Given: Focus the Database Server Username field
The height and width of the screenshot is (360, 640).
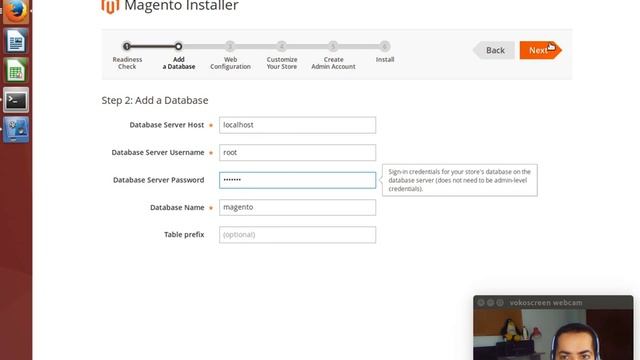Looking at the screenshot, I should [x=297, y=152].
